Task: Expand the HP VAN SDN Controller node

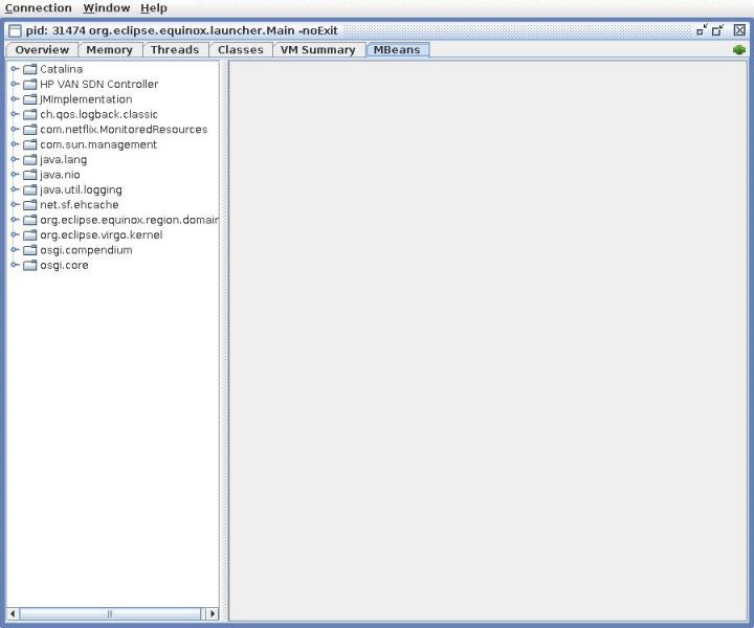Action: pos(14,84)
